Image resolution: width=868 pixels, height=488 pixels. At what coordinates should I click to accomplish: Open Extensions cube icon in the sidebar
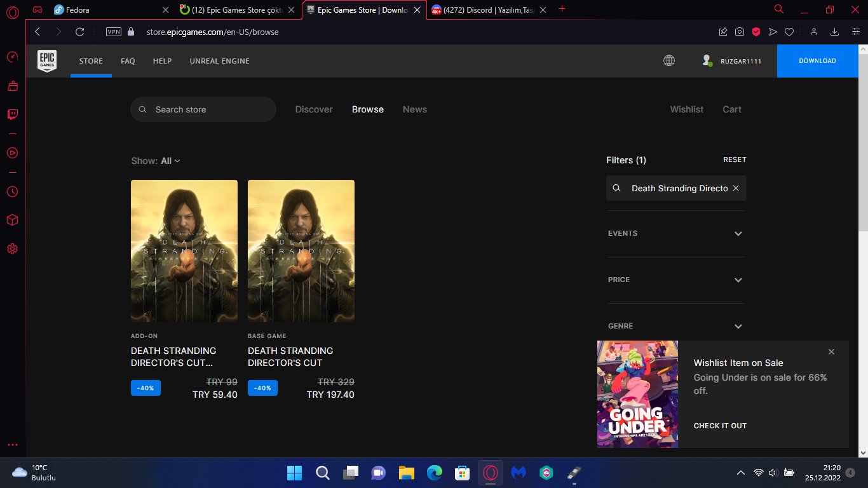pos(12,220)
